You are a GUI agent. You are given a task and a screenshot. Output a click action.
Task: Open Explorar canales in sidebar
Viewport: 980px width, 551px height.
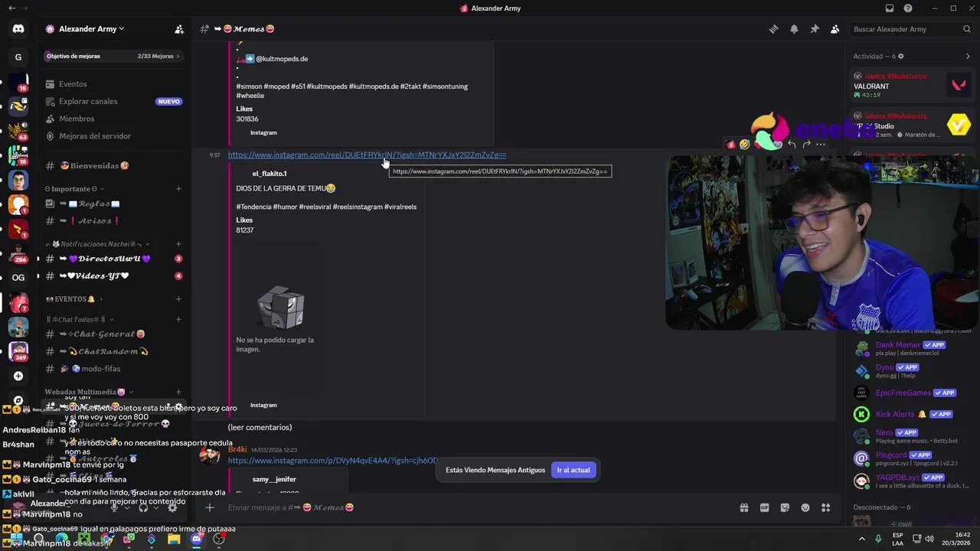point(113,101)
